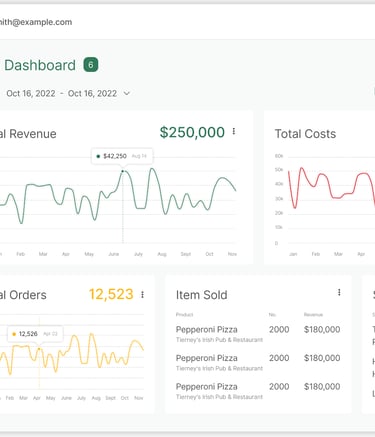This screenshot has height=437, width=375.
Task: Click the yellow data point on orders chart
Action: tap(39, 349)
